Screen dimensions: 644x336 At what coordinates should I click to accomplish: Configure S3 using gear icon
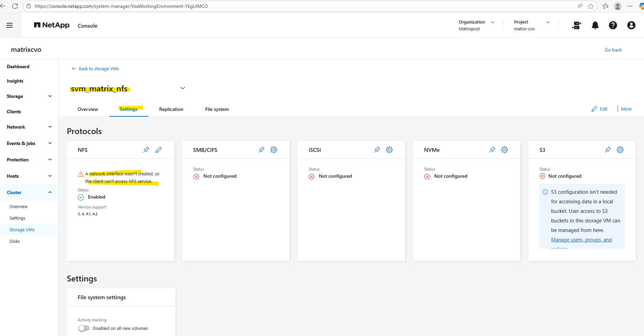coord(620,150)
